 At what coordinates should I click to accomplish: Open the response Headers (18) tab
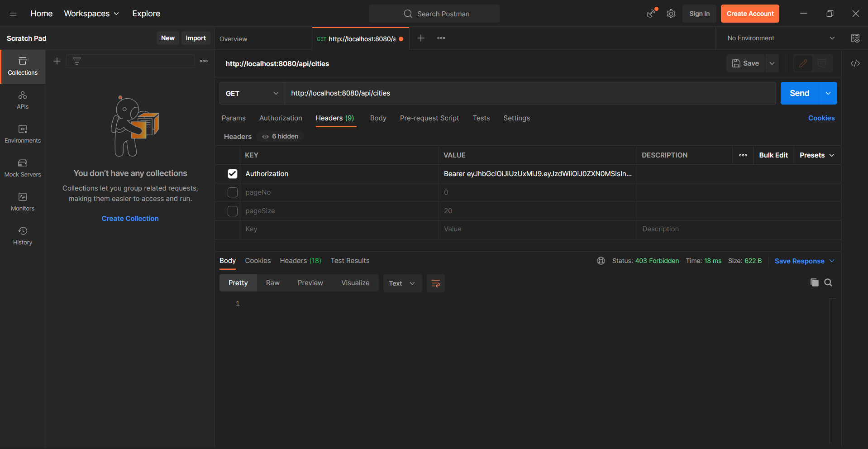(300, 261)
